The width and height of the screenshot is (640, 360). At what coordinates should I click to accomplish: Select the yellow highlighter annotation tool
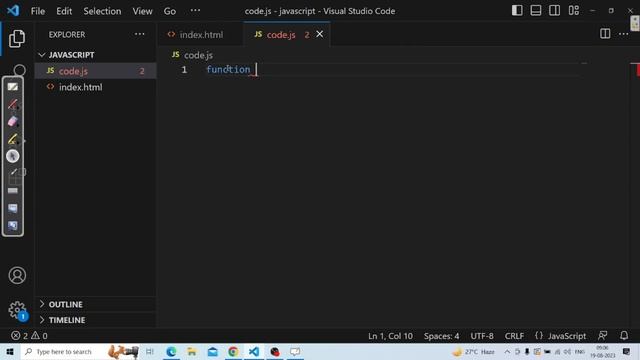coord(13,139)
